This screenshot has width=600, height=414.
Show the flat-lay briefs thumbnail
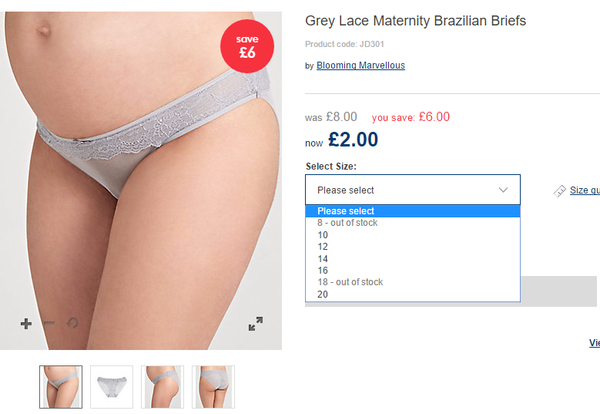pos(112,387)
